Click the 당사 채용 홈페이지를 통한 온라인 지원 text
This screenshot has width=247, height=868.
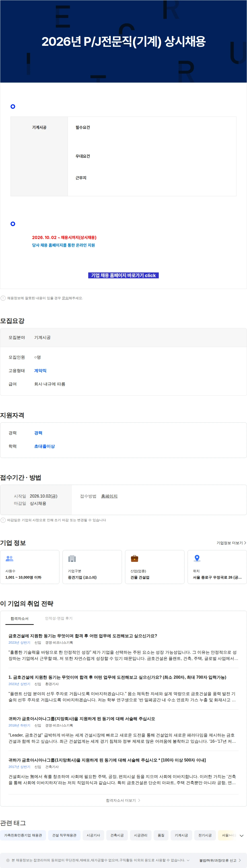63,245
